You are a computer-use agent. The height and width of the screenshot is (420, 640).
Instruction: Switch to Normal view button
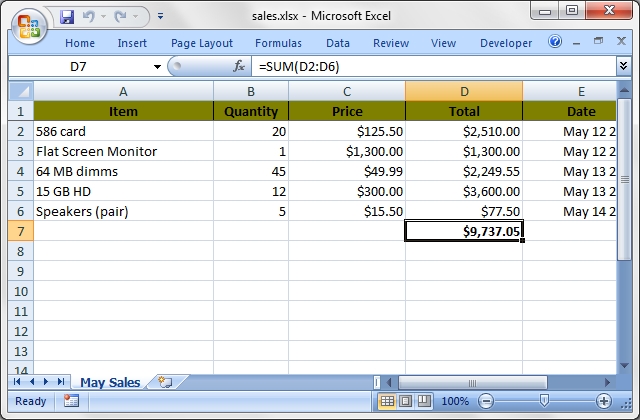click(387, 401)
